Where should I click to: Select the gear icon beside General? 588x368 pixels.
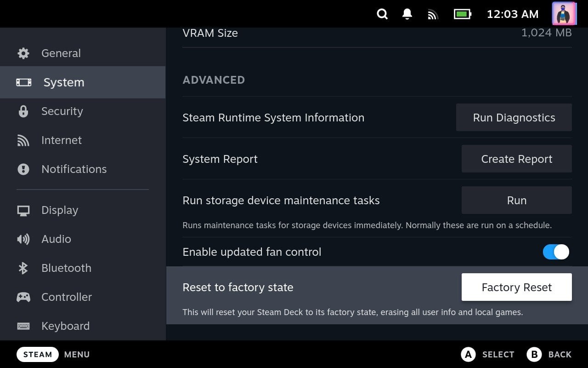23,53
